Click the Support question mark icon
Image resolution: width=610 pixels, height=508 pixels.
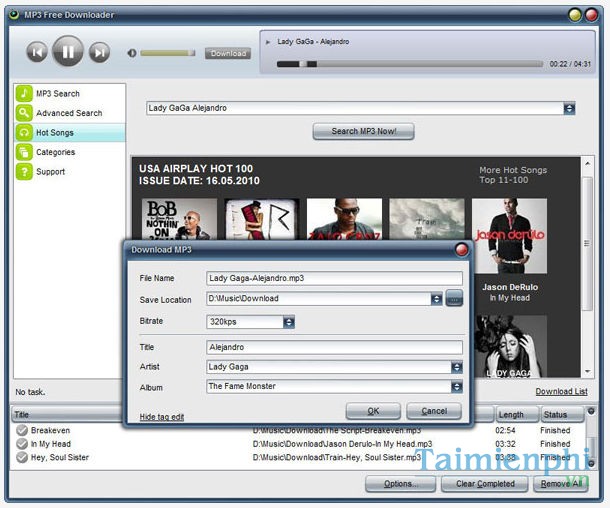24,171
